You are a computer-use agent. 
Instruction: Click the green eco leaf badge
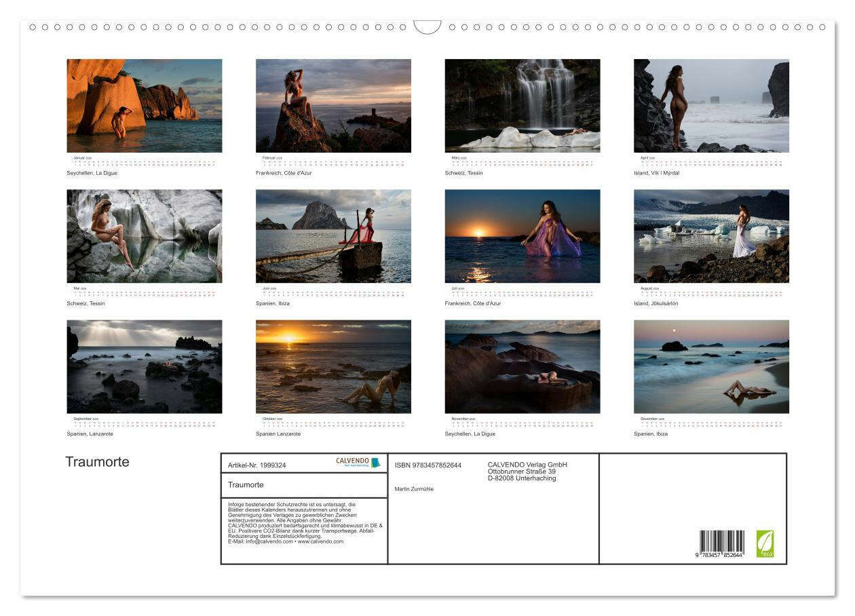(x=765, y=543)
